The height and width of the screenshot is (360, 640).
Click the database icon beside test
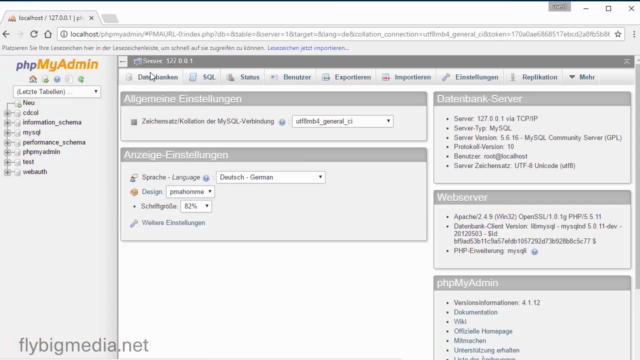coord(17,162)
